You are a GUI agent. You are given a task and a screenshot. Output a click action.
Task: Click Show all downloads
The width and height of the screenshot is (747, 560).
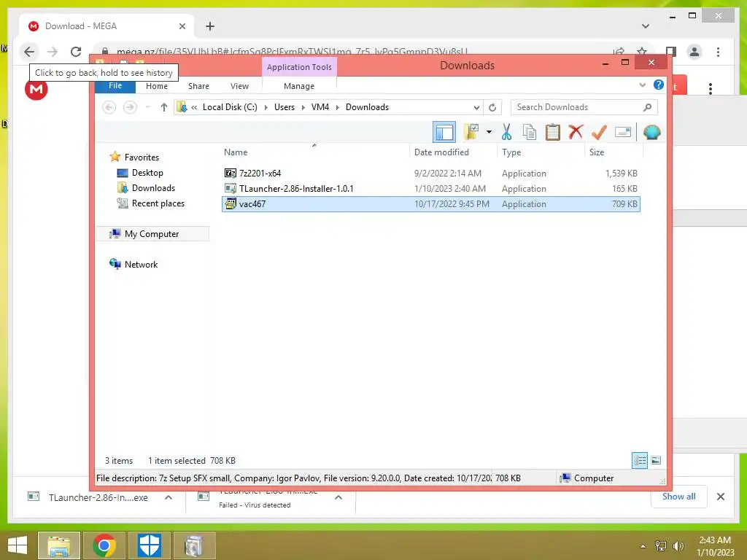coord(679,496)
